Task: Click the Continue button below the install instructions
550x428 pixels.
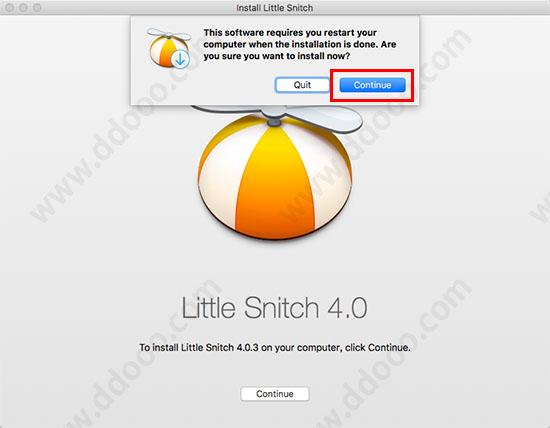Action: pyautogui.click(x=275, y=394)
